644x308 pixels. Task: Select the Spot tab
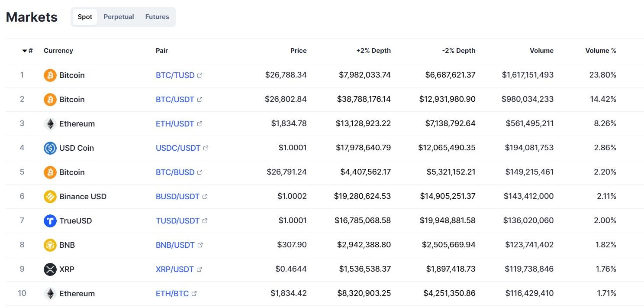coord(85,17)
